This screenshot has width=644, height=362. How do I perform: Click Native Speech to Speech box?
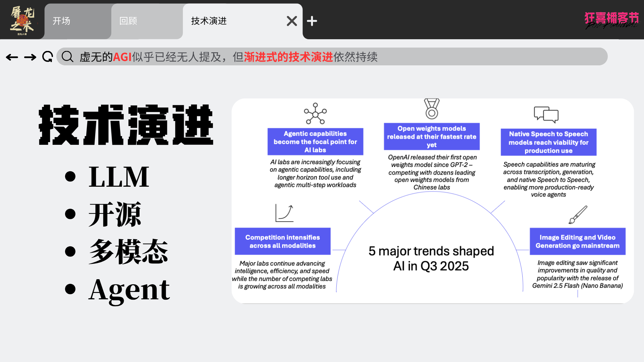pyautogui.click(x=548, y=142)
